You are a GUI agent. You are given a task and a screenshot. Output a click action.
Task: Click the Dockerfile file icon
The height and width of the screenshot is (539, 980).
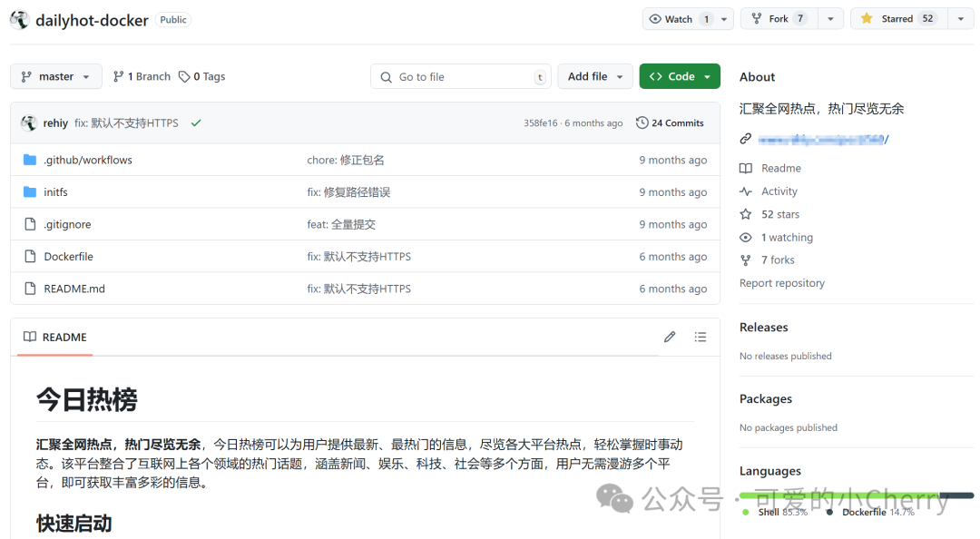30,257
